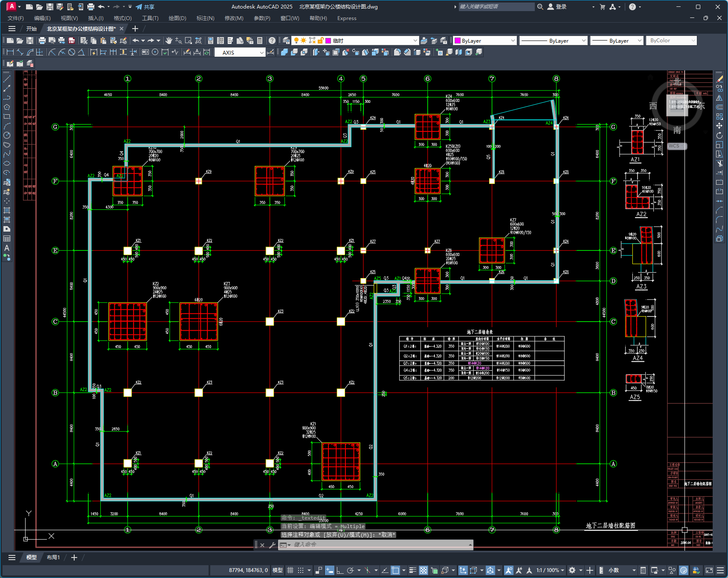Toggle snap mode dots in status bar
This screenshot has width=728, height=578.
coord(301,570)
